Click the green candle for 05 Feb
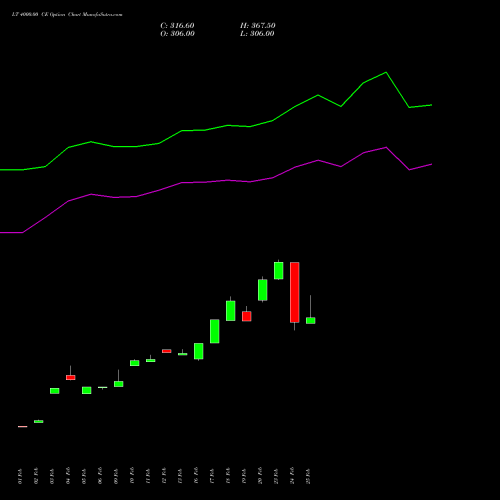 87,390
